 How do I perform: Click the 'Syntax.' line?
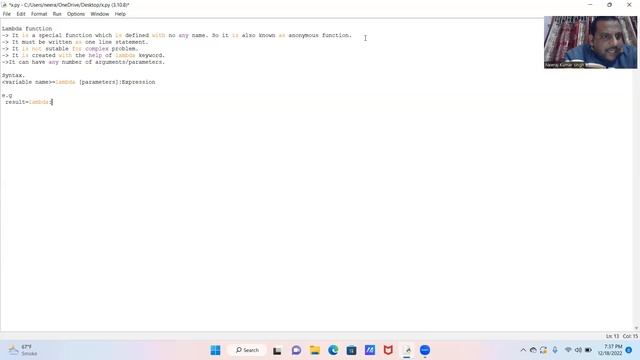point(13,75)
